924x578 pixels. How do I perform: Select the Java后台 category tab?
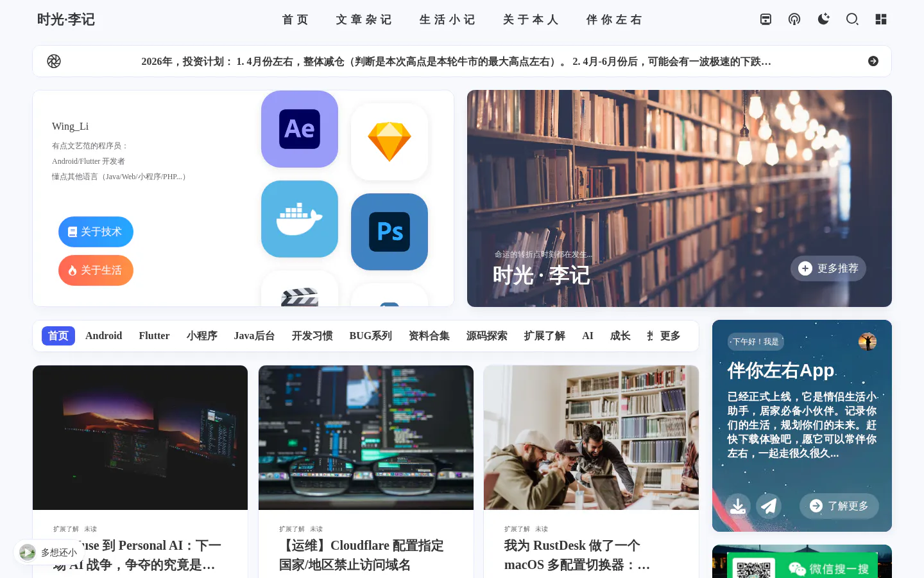coord(254,336)
